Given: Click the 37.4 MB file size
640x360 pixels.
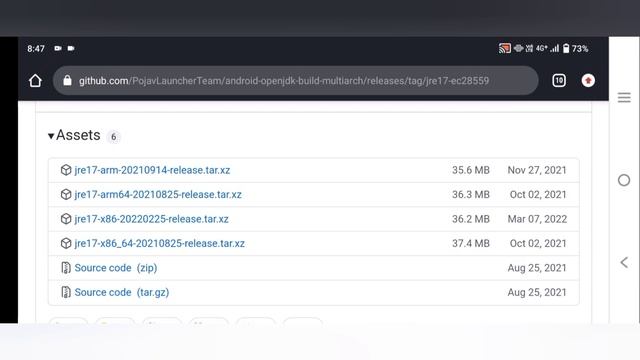Looking at the screenshot, I should pyautogui.click(x=471, y=243).
